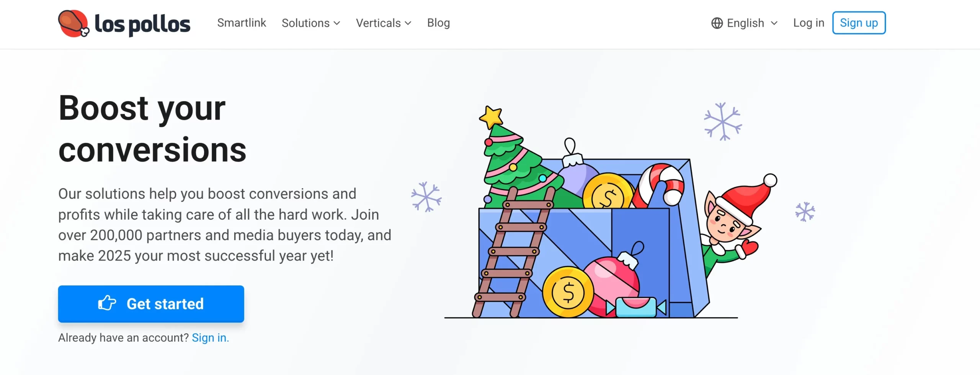Screen dimensions: 980x375
Task: Click the thumbs-up icon on Get started
Action: click(x=107, y=303)
